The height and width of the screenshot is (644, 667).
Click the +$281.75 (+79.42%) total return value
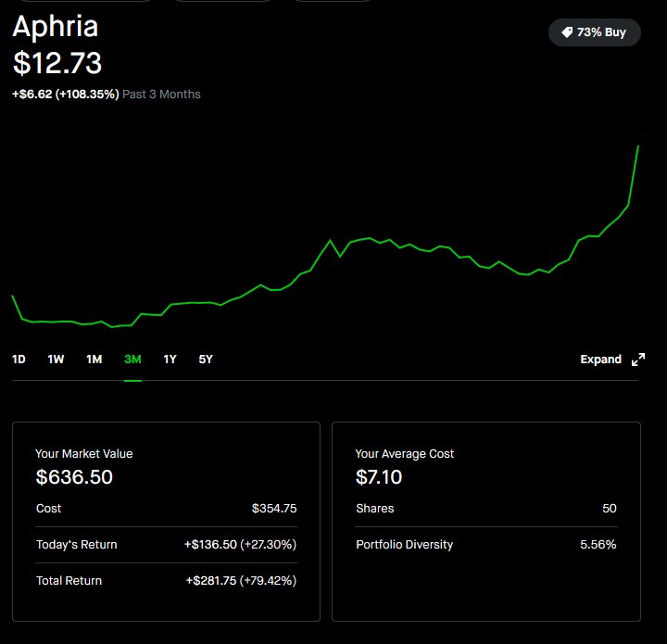(241, 581)
